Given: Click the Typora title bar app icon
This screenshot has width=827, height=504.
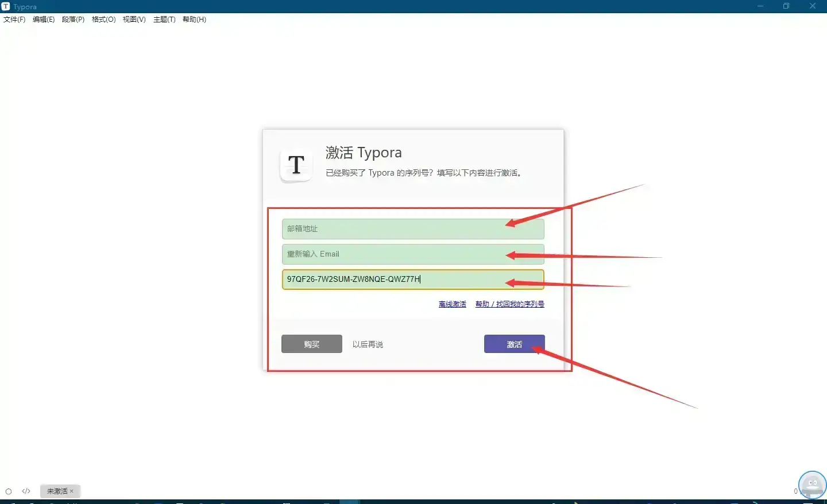Looking at the screenshot, I should pyautogui.click(x=6, y=6).
